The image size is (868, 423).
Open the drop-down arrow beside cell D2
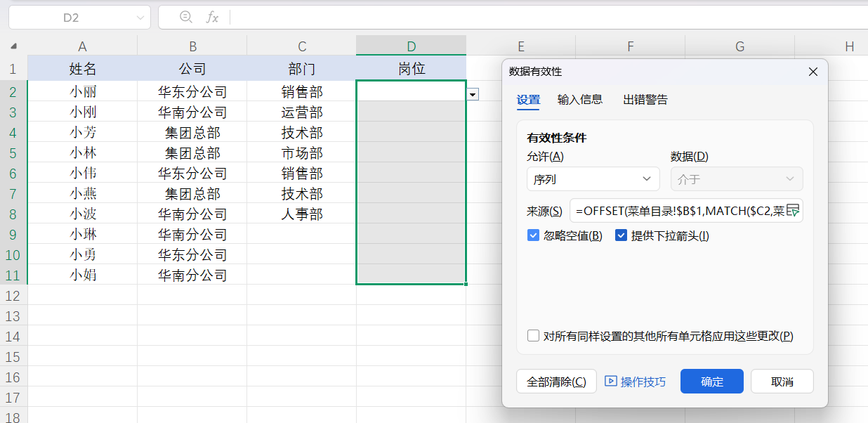point(473,93)
